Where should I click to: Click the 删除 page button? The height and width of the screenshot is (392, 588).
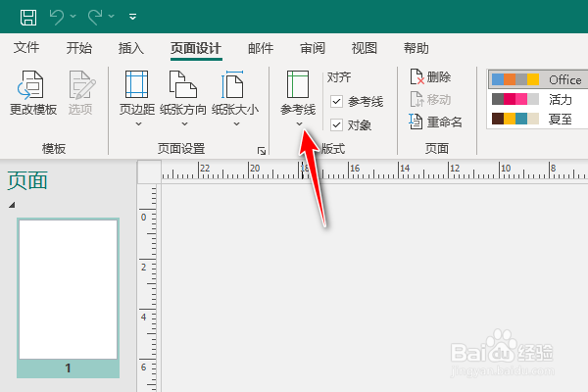(x=430, y=76)
